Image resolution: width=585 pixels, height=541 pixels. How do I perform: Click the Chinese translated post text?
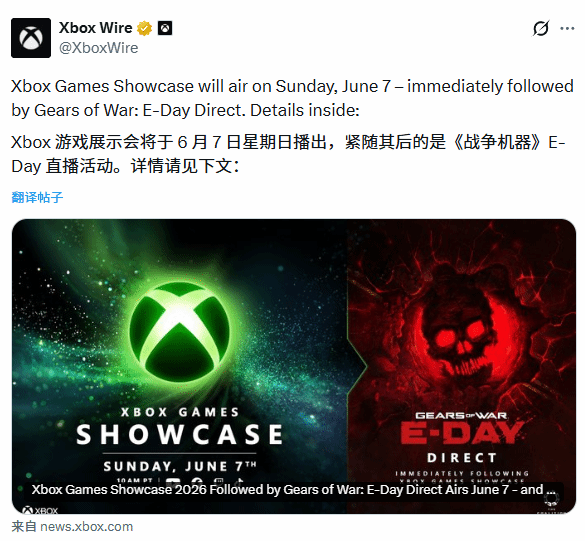pos(288,154)
